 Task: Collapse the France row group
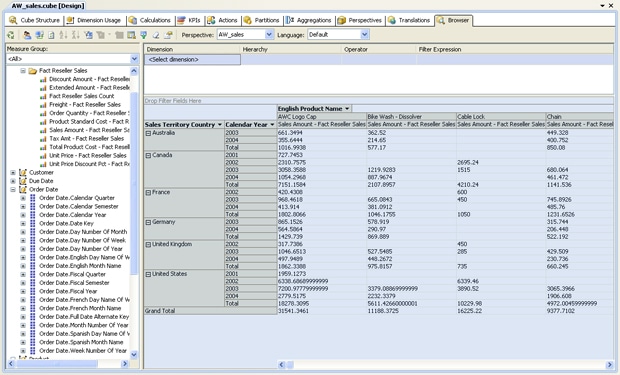[x=148, y=193]
